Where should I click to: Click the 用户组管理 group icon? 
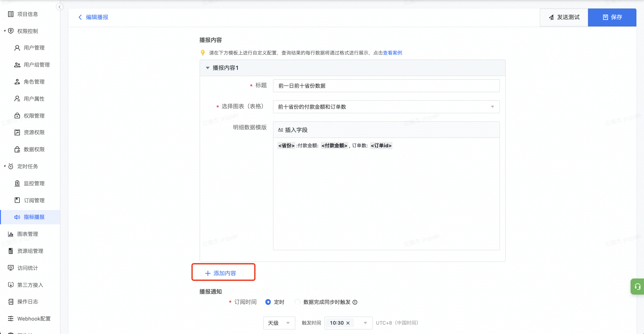point(17,65)
